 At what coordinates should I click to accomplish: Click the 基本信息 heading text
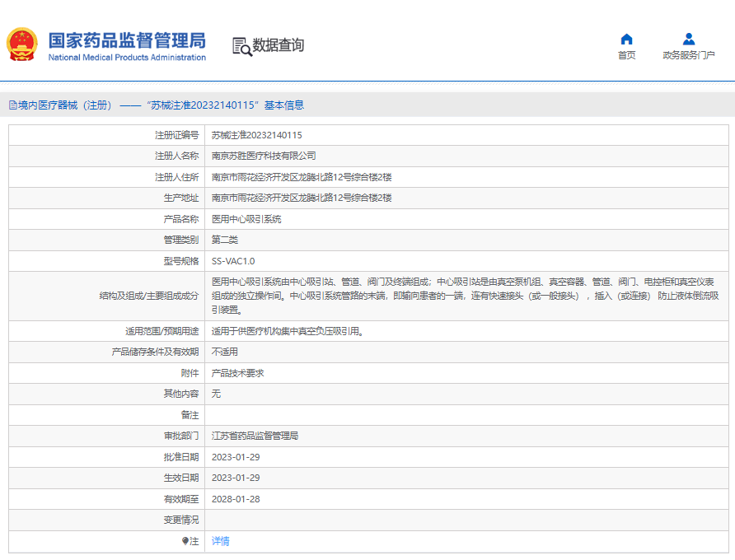click(x=284, y=105)
